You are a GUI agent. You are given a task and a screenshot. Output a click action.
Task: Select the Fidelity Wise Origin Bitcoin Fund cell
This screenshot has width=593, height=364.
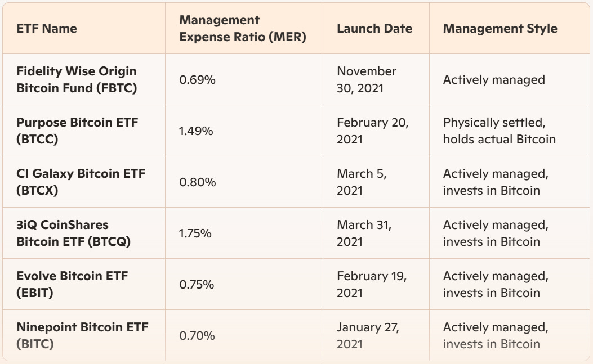tap(77, 79)
